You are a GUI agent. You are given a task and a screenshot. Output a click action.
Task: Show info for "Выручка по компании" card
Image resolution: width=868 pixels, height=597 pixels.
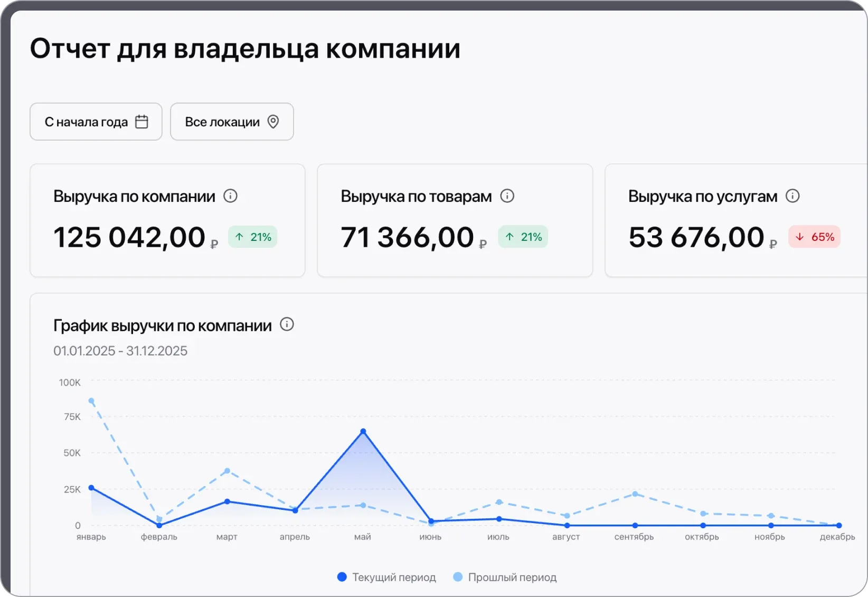230,196
